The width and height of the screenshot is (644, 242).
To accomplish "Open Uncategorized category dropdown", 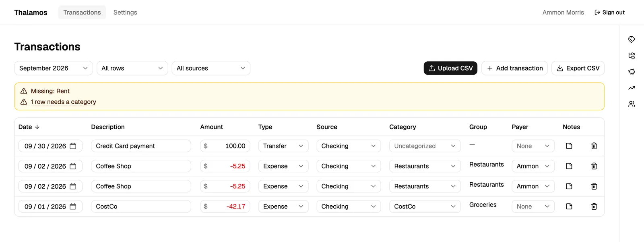I will 425,146.
